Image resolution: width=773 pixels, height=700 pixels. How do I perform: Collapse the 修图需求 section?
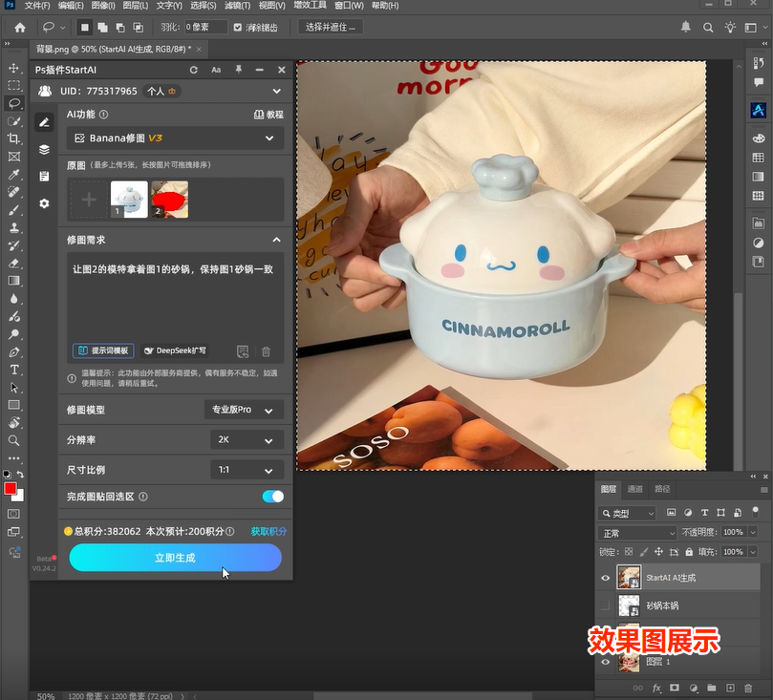[x=276, y=240]
